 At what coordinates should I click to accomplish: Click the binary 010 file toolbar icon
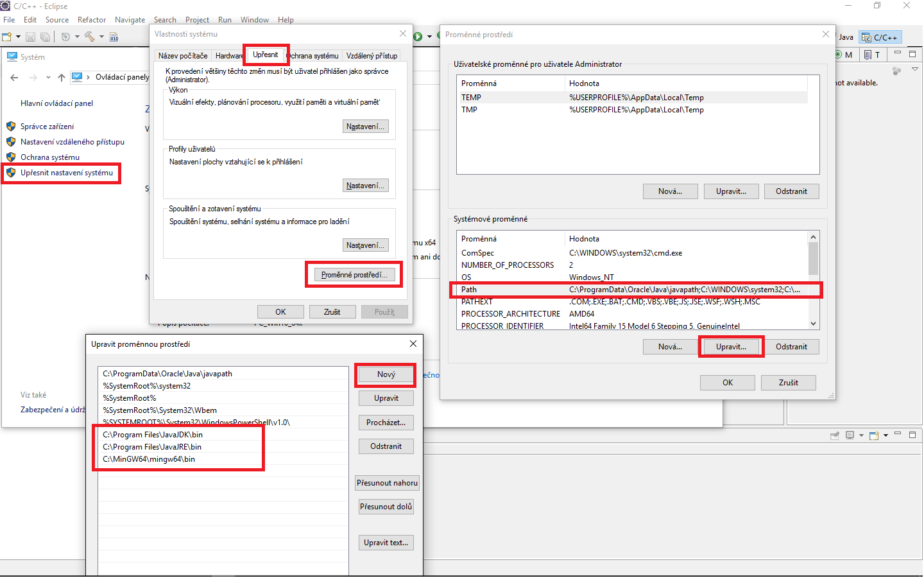pos(114,37)
